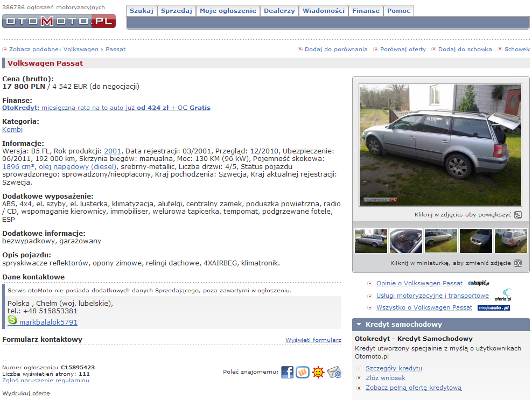
Task: Open the OtoKredyt monthly rate link
Action: point(106,108)
